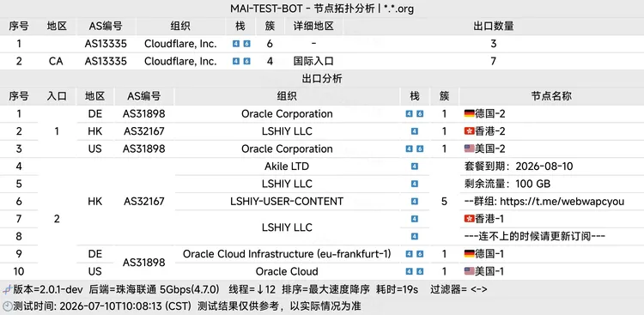Click the IPv4 badge in LSHIY-USER-CONTENT row
The image size is (644, 315).
415,201
